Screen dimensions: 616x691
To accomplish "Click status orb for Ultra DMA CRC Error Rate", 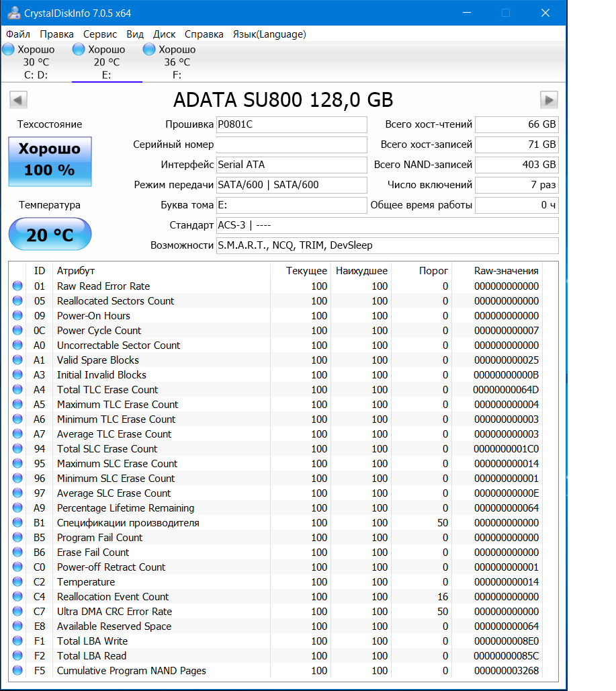I will [x=17, y=611].
